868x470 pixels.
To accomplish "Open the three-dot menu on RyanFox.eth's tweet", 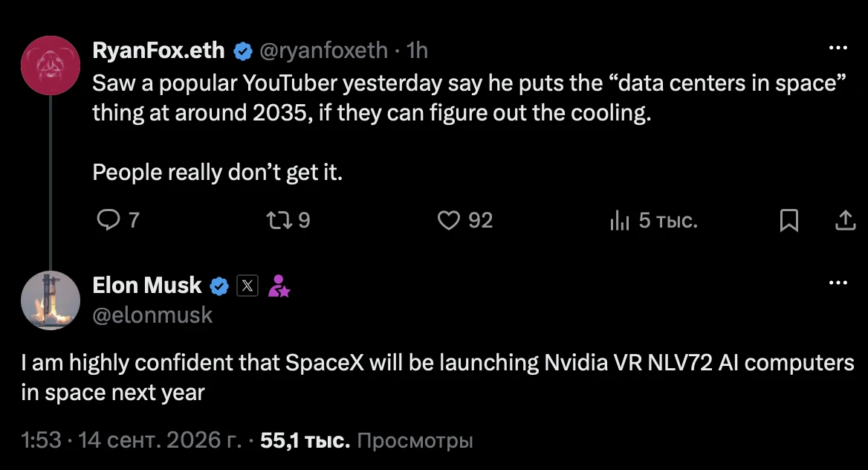I will tap(838, 48).
